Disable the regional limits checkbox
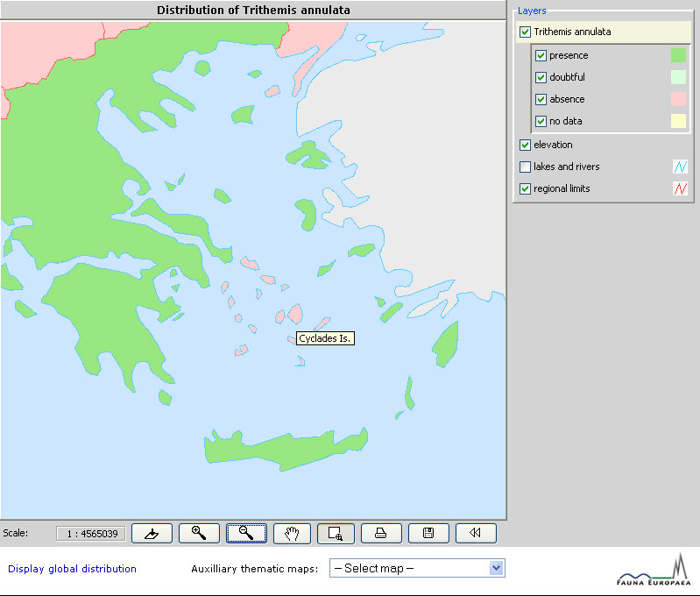This screenshot has width=700, height=596. tap(525, 188)
